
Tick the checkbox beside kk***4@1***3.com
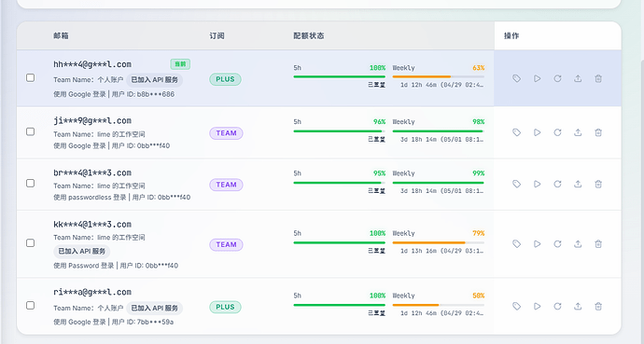pyautogui.click(x=31, y=243)
